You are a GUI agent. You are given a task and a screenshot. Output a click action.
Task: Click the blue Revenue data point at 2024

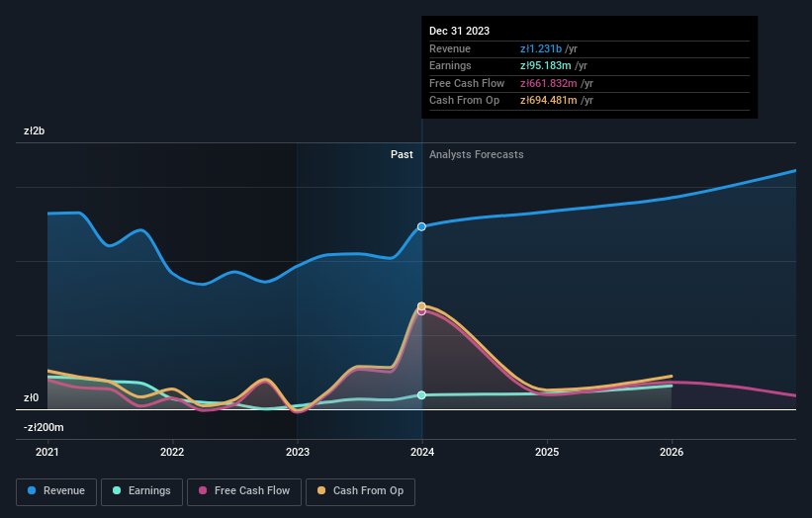click(x=421, y=226)
